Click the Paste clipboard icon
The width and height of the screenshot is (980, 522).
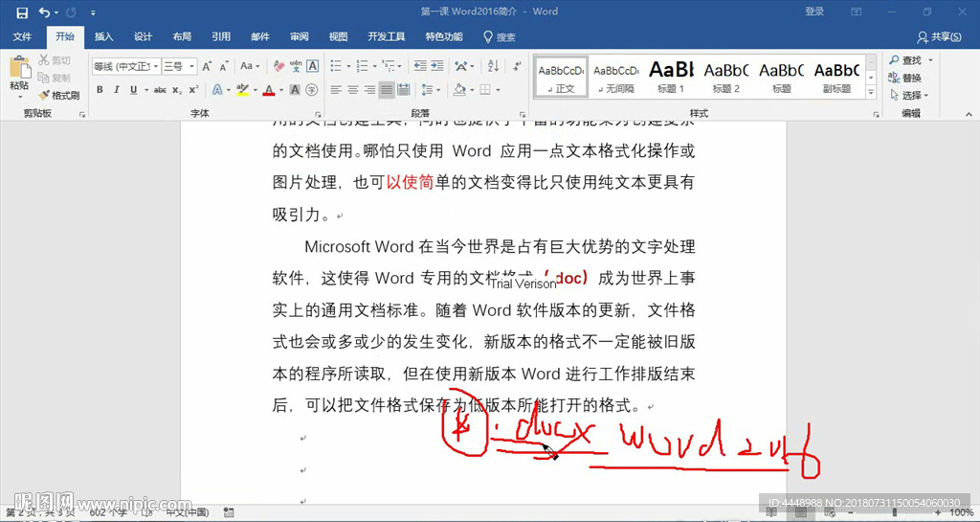coord(19,67)
